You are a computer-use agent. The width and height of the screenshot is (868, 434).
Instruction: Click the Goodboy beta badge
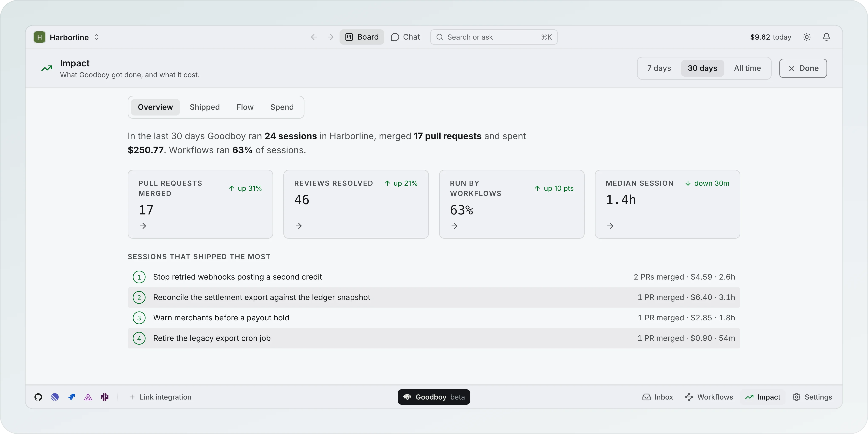(x=434, y=397)
